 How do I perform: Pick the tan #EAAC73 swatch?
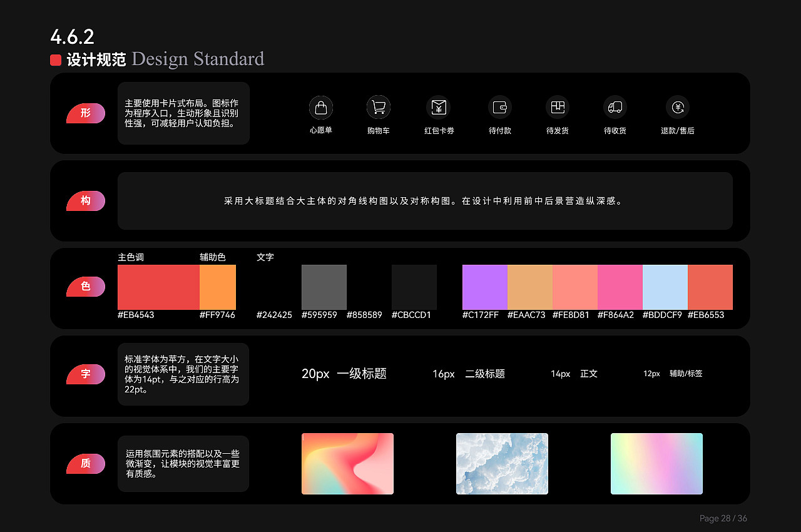coord(530,287)
